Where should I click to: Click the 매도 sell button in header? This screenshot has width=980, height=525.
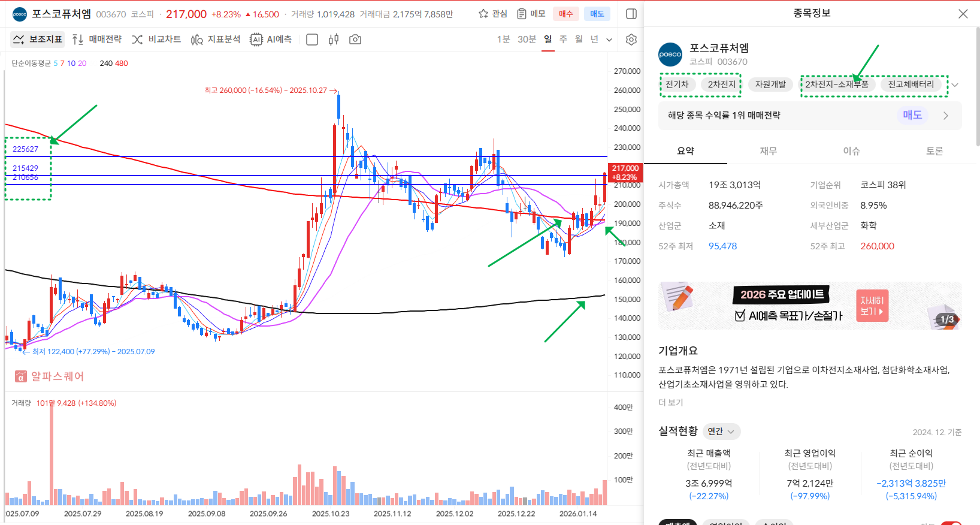coord(597,14)
